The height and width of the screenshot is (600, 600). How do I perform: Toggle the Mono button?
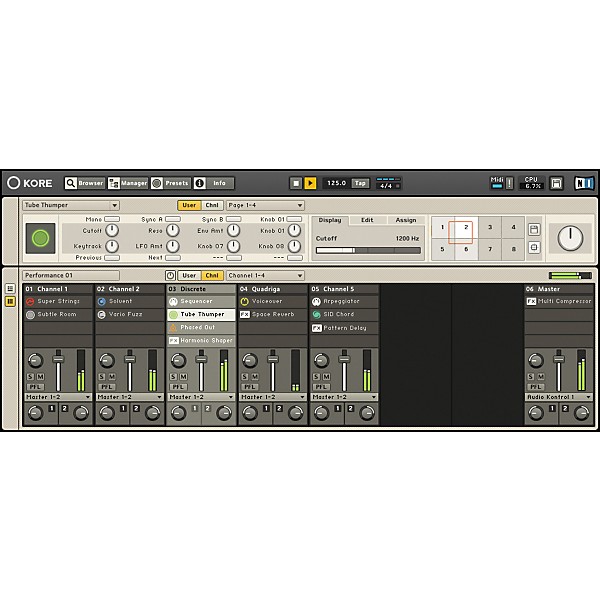(x=112, y=219)
